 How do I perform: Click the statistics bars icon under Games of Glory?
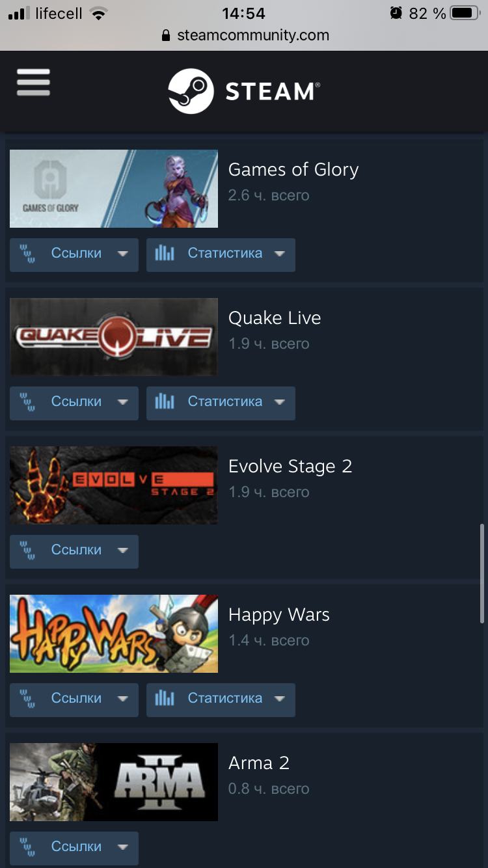[165, 254]
